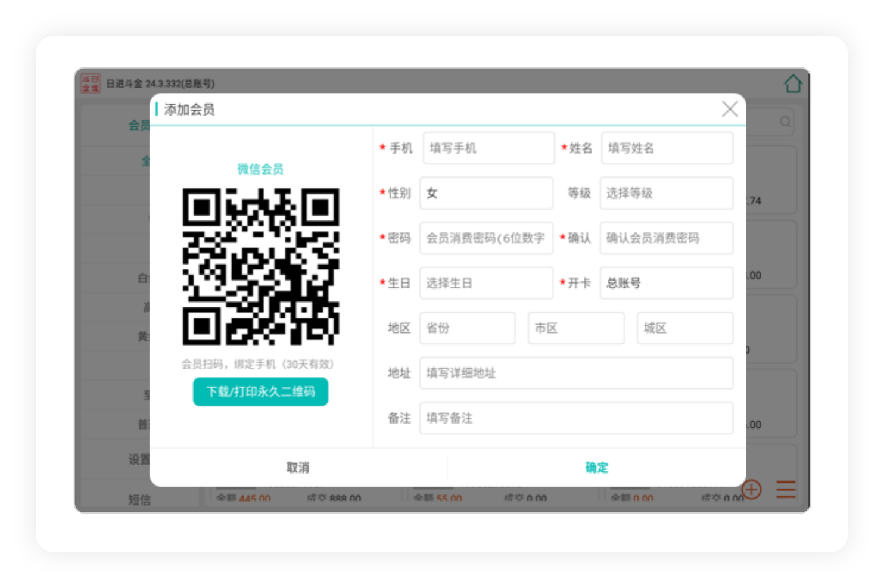Focus the 填写详细地址 address field
The height and width of the screenshot is (588, 884).
(x=577, y=373)
